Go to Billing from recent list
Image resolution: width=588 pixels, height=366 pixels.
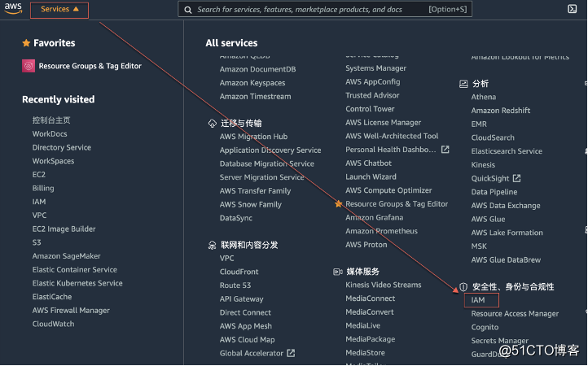pos(43,188)
